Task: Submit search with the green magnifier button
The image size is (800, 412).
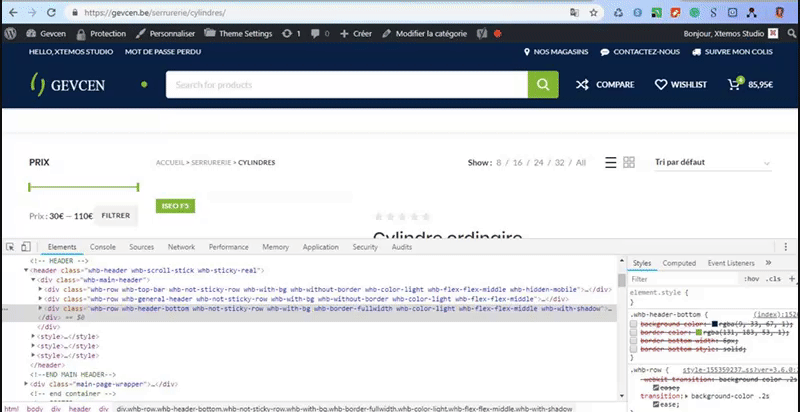Action: (x=543, y=85)
